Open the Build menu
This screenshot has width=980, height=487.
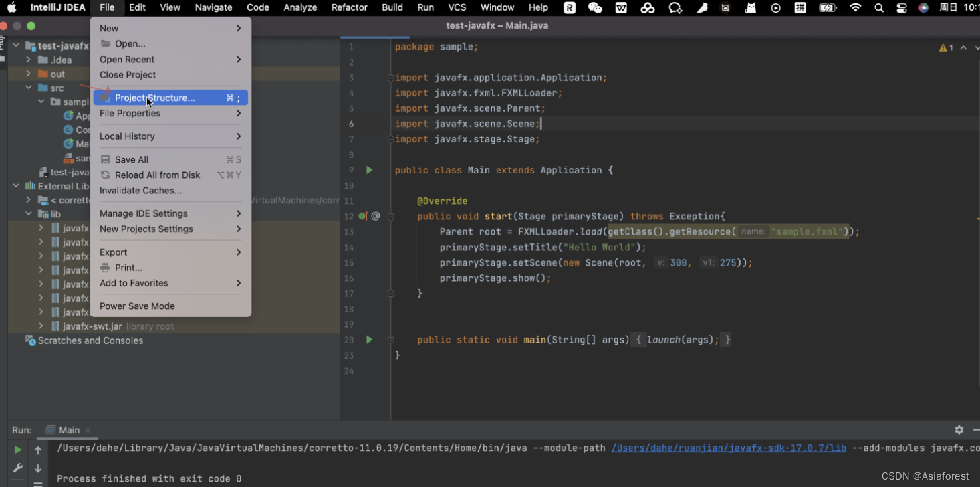coord(392,7)
